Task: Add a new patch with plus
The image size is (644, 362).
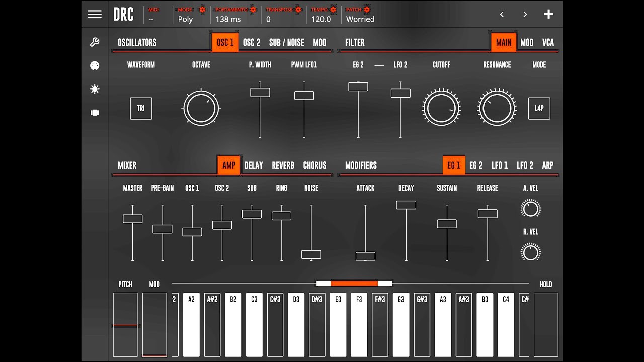Action: coord(548,14)
